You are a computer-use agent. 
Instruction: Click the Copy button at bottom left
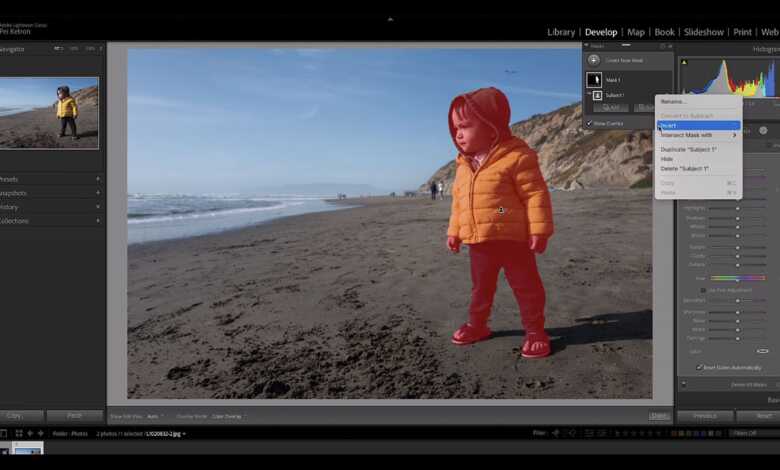click(20, 416)
